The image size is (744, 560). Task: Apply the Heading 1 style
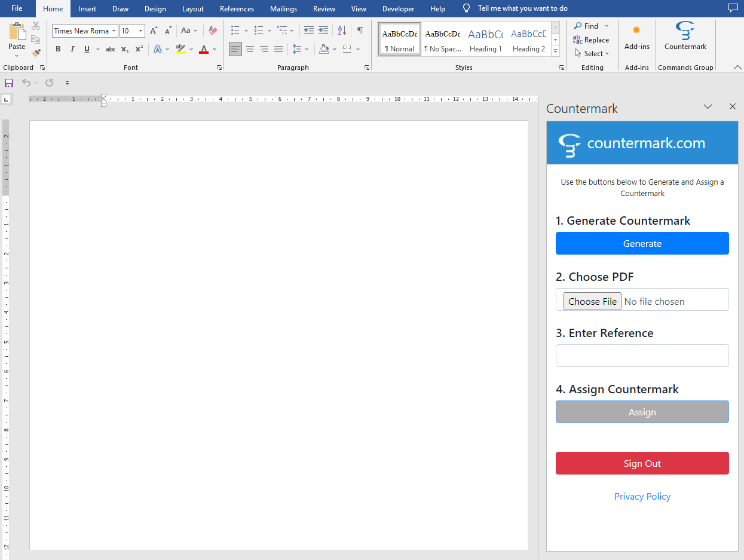click(x=485, y=39)
